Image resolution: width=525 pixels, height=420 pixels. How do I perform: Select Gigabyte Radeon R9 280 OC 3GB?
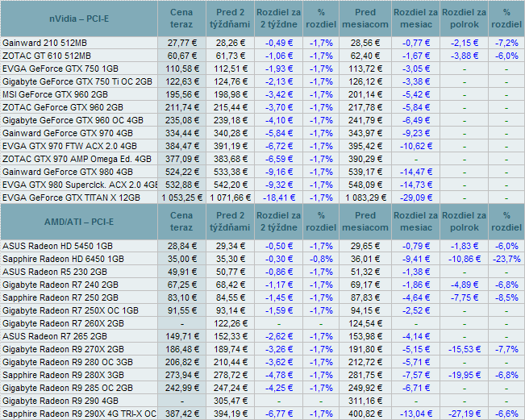click(x=68, y=362)
